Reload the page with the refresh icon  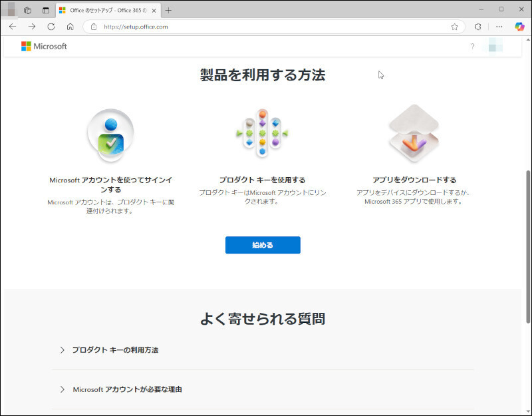pos(51,27)
